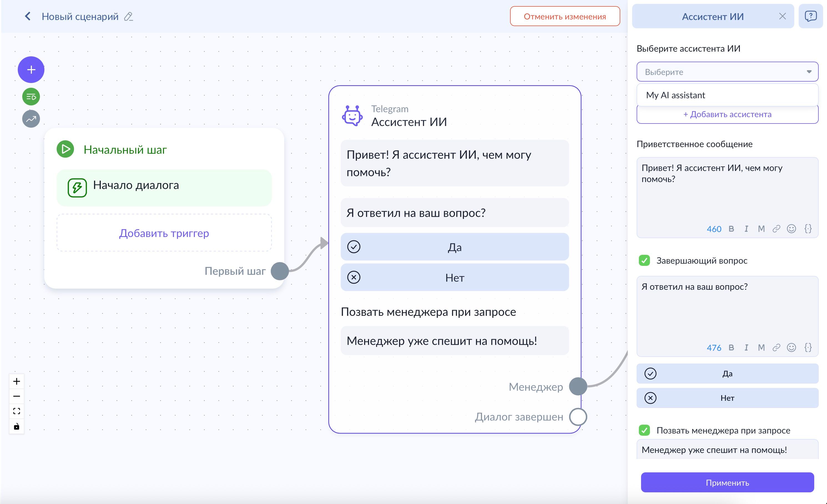Zoom in canvas with plus control
827x504 pixels.
16,382
